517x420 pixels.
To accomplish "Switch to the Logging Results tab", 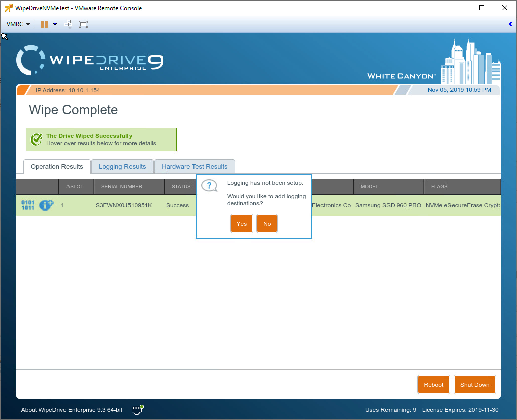I will 122,166.
